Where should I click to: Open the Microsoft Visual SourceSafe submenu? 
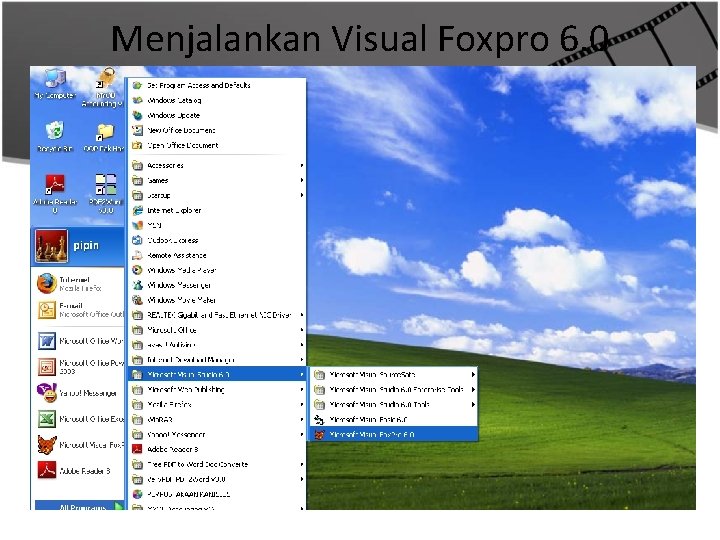click(394, 375)
